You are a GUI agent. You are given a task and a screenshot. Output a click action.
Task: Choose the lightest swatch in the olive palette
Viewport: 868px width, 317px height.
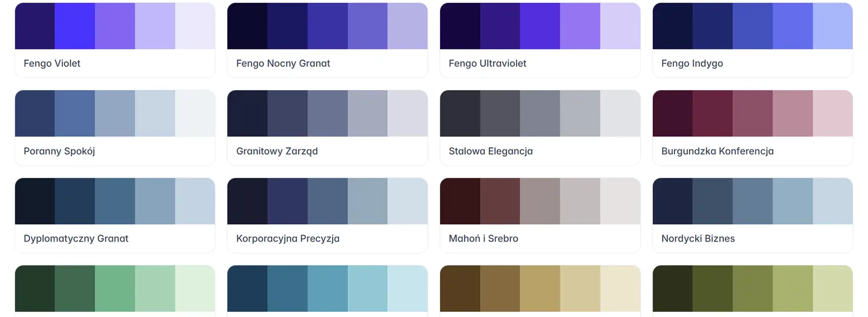click(x=833, y=288)
